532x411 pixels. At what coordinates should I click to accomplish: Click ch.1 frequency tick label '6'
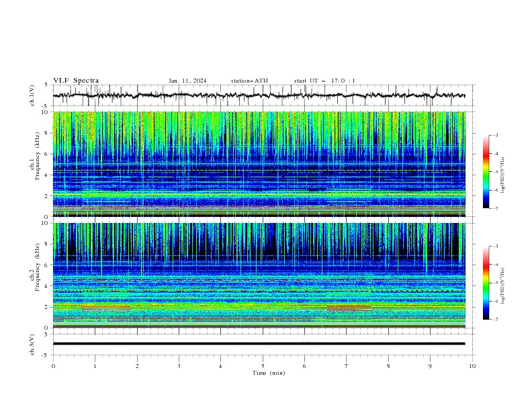pos(47,154)
